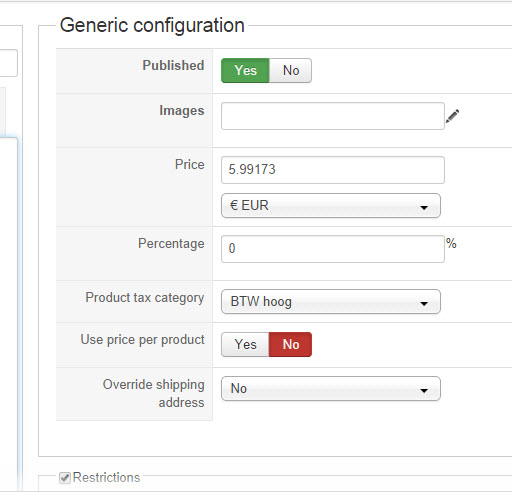Focus the Price input field
This screenshot has height=492, width=512.
coord(333,170)
